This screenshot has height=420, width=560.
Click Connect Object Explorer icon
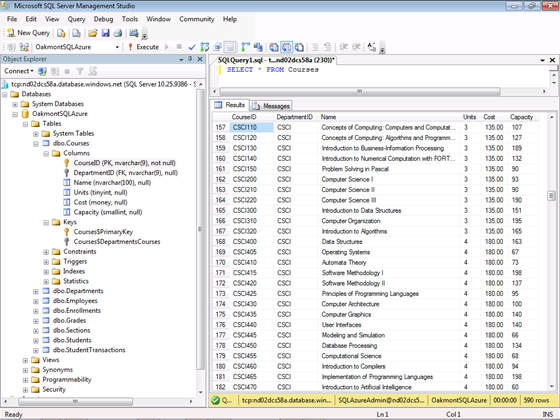tap(42, 71)
